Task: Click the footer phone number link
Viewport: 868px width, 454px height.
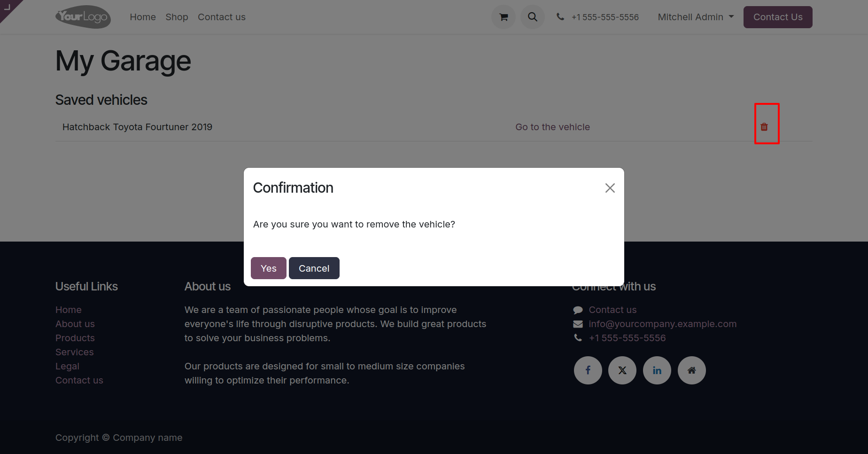Action: click(x=628, y=338)
